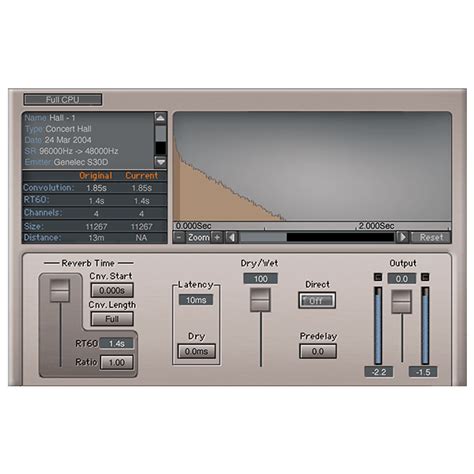Toggle the Direct Off button
Viewport: 474px width, 474px height.
pyautogui.click(x=317, y=301)
